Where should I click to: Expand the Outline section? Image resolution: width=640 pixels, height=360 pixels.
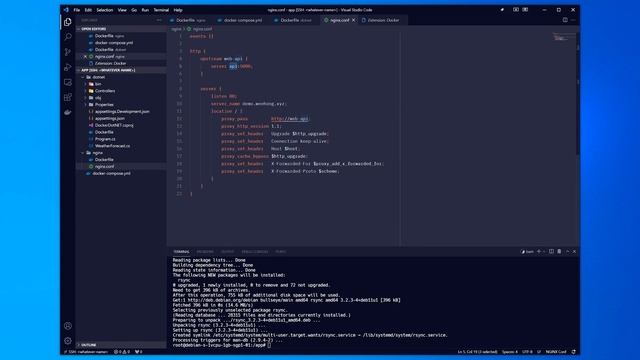pyautogui.click(x=121, y=345)
